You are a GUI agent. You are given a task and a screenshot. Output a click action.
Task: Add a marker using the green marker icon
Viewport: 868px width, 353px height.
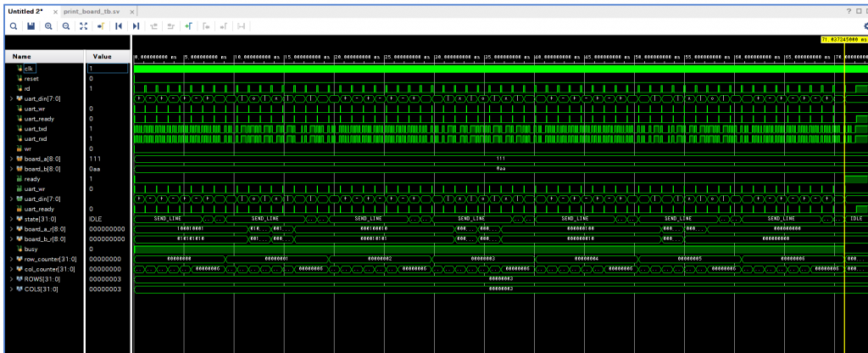[x=189, y=27]
